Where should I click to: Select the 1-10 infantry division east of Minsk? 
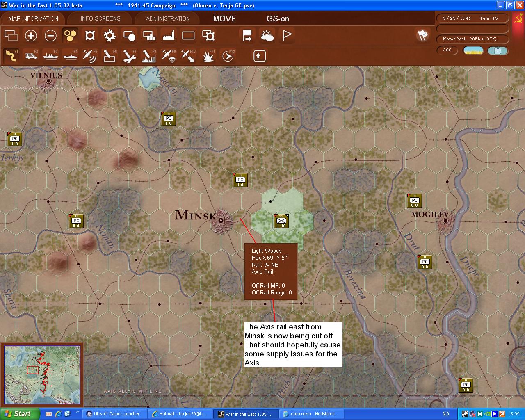click(x=281, y=221)
